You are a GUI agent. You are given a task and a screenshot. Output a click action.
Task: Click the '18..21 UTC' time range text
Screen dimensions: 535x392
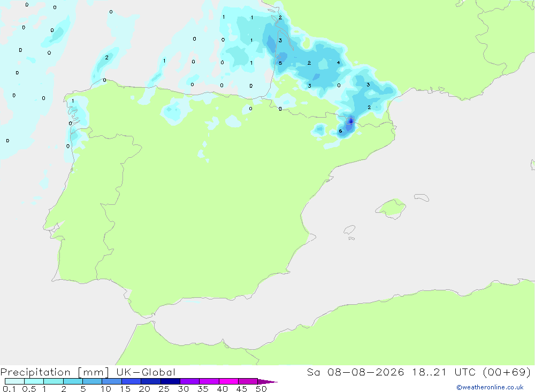[444, 372]
